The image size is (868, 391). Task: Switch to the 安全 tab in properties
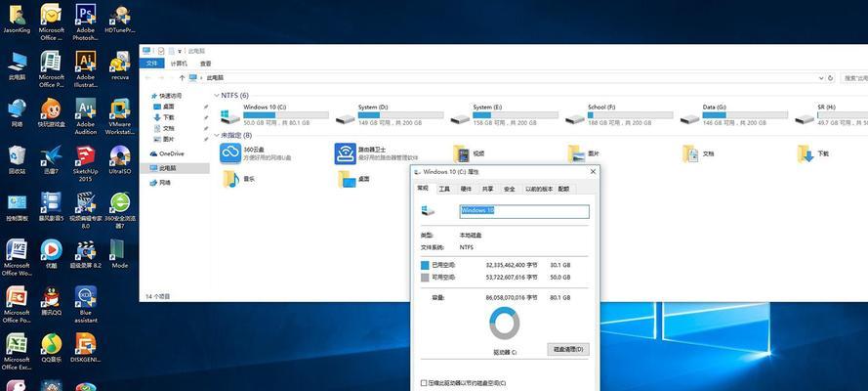point(509,189)
